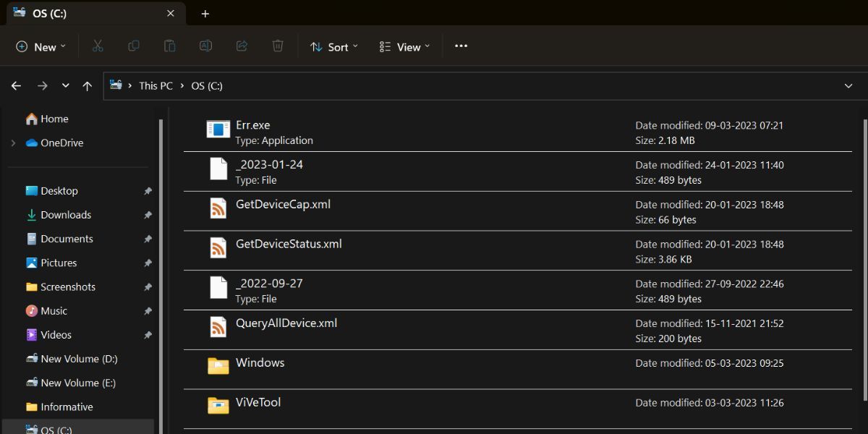This screenshot has height=434, width=868.
Task: Select the _2022-09-27 file icon
Action: pyautogui.click(x=218, y=287)
